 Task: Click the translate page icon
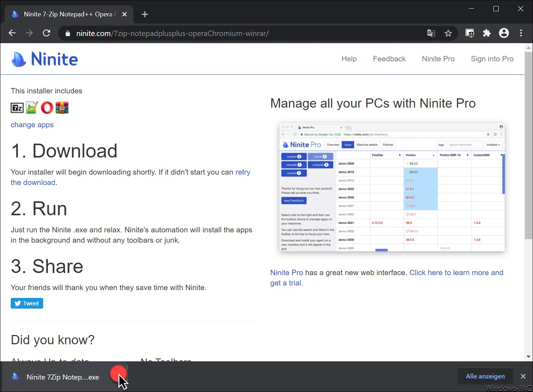[431, 33]
